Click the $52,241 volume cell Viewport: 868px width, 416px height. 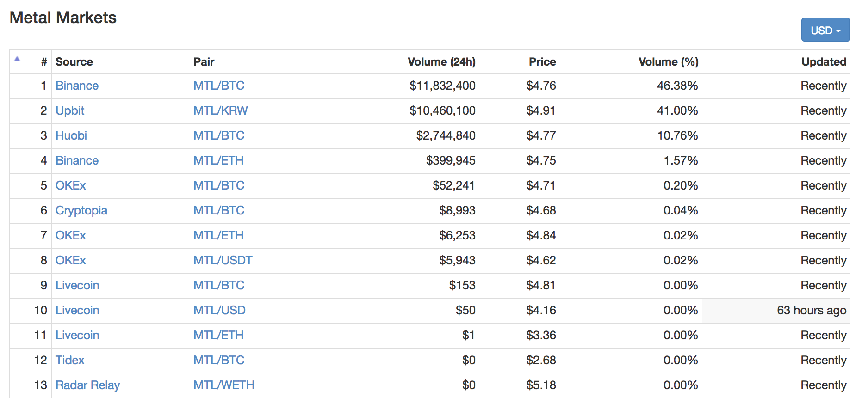point(454,185)
